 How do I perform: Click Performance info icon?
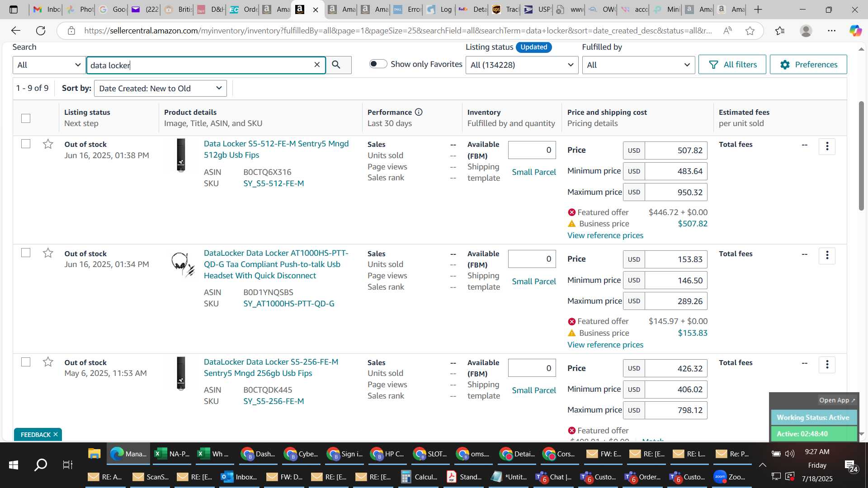click(x=419, y=112)
